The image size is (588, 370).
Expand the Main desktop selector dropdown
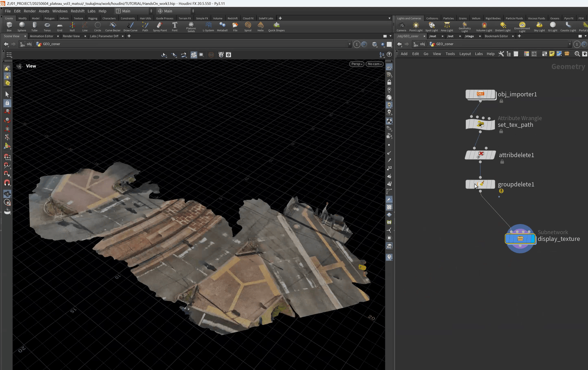[x=134, y=11]
